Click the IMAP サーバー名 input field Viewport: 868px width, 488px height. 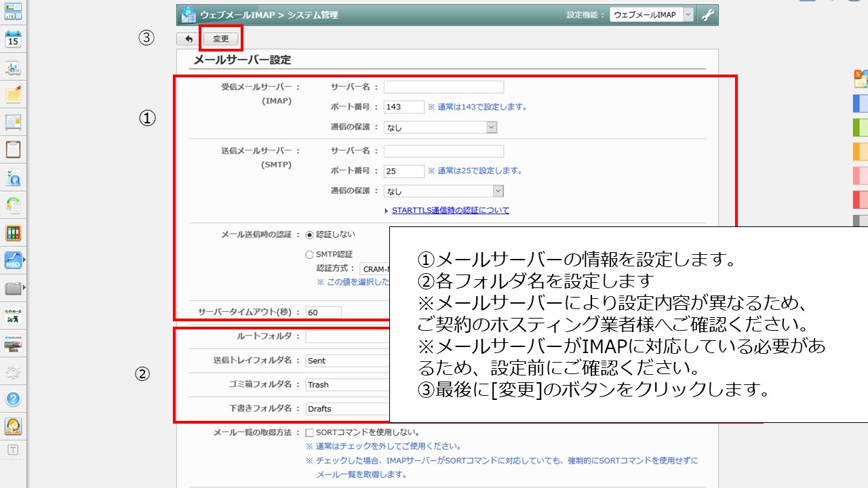pyautogui.click(x=443, y=87)
